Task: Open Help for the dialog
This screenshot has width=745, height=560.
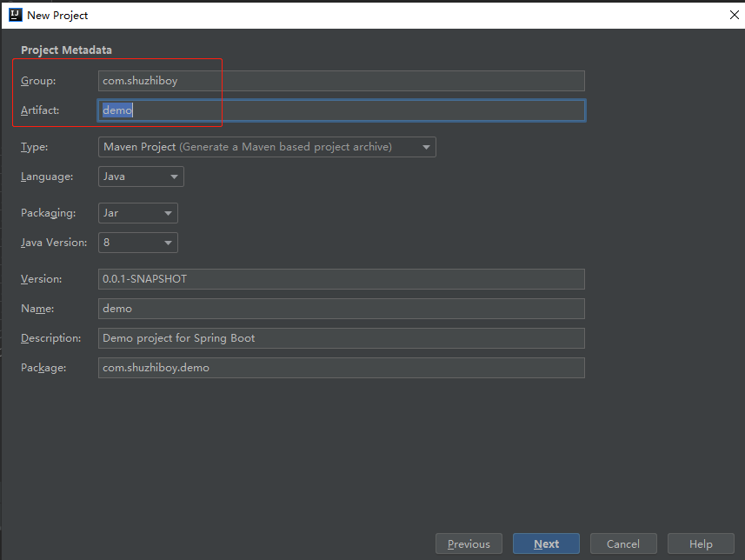Action: [x=701, y=543]
